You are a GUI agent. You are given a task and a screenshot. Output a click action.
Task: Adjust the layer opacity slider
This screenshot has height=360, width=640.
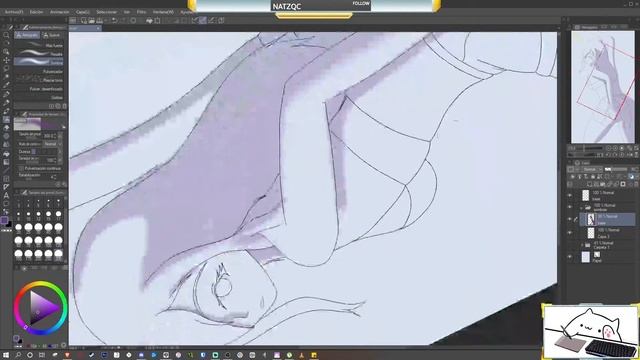[617, 169]
